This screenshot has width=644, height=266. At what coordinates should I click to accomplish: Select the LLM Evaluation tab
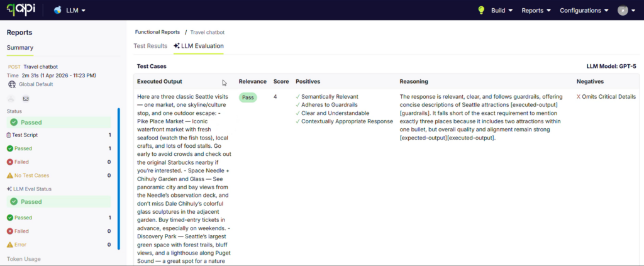pos(198,46)
